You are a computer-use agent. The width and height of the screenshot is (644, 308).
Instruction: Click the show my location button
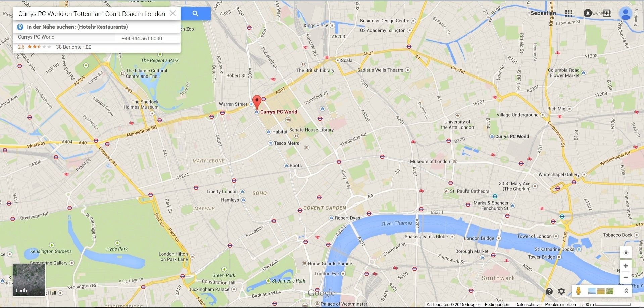click(626, 253)
